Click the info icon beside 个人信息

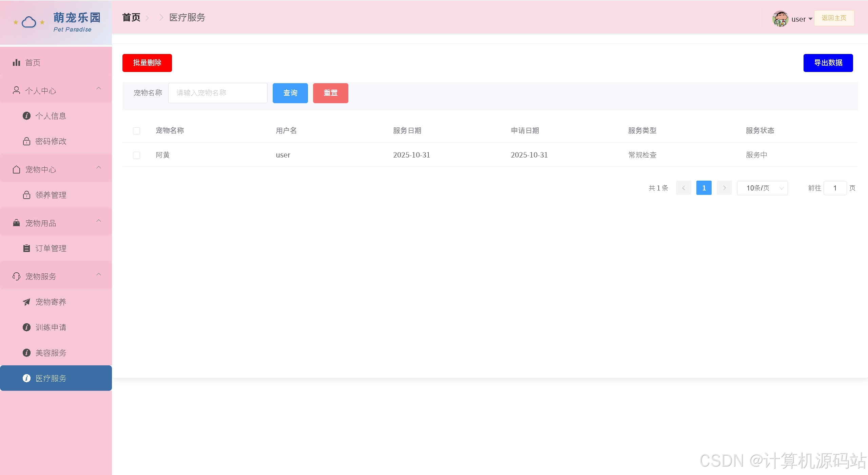click(26, 116)
